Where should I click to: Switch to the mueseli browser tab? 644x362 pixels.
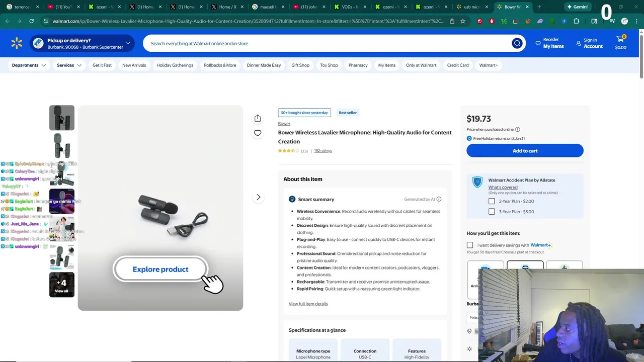tap(268, 7)
